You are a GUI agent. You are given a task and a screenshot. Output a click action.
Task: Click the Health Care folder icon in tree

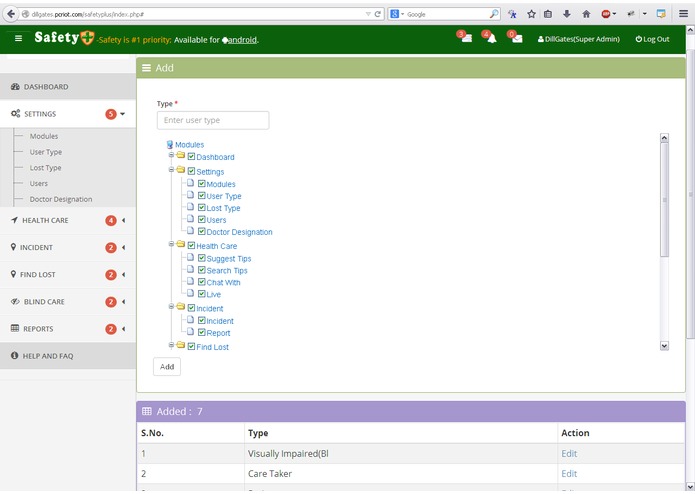(180, 244)
